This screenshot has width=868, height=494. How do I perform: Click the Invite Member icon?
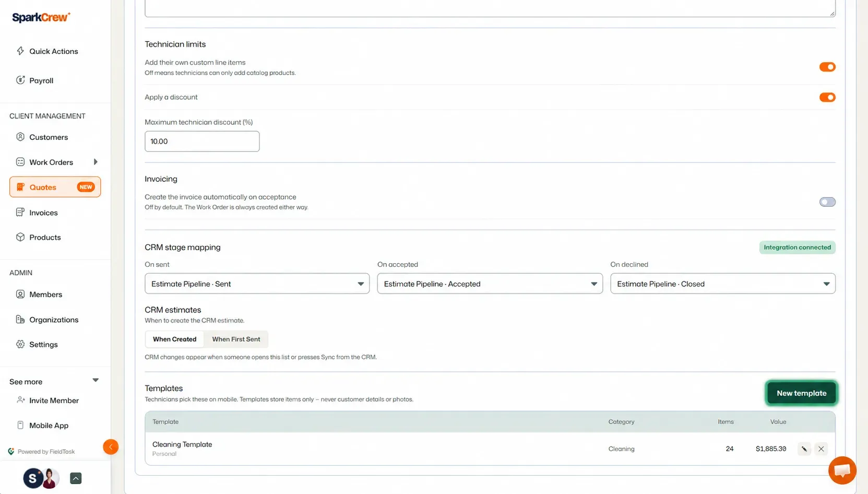[20, 400]
